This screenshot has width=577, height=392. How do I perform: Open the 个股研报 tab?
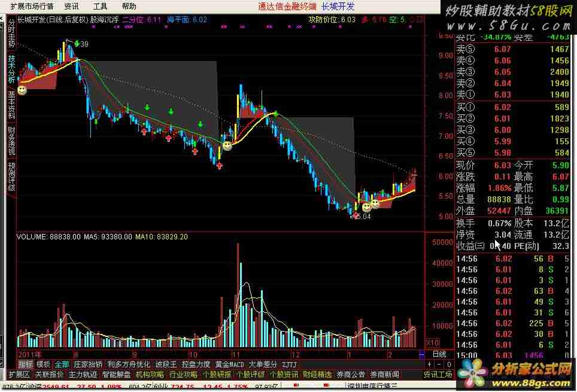tap(217, 375)
